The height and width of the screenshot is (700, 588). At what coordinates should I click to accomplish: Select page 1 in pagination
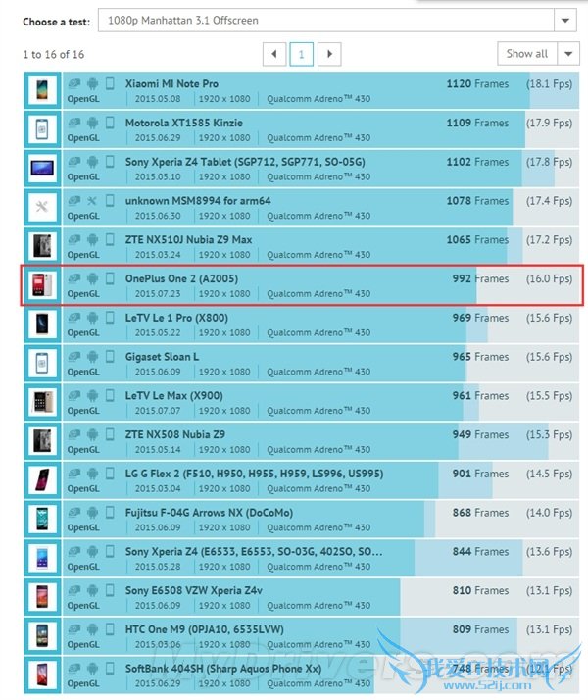302,54
